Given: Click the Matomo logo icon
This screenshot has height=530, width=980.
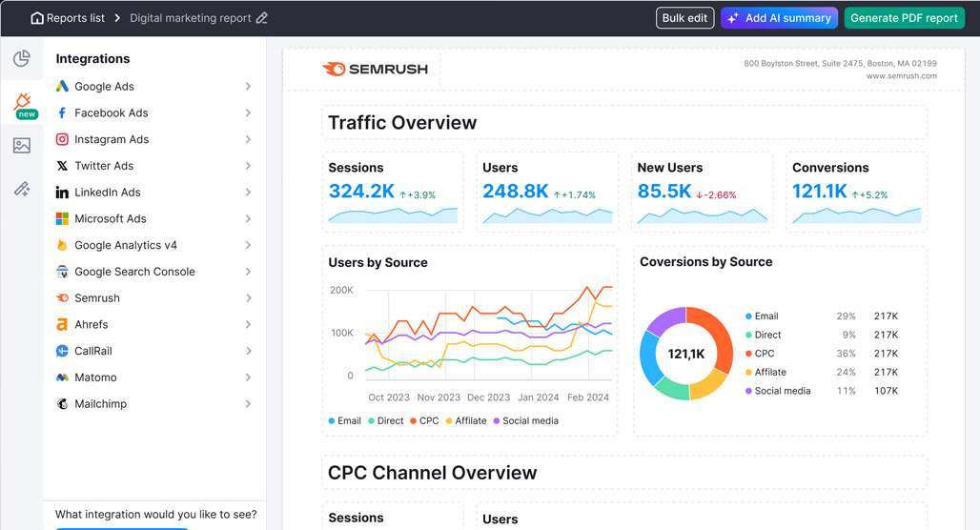Looking at the screenshot, I should pos(62,377).
